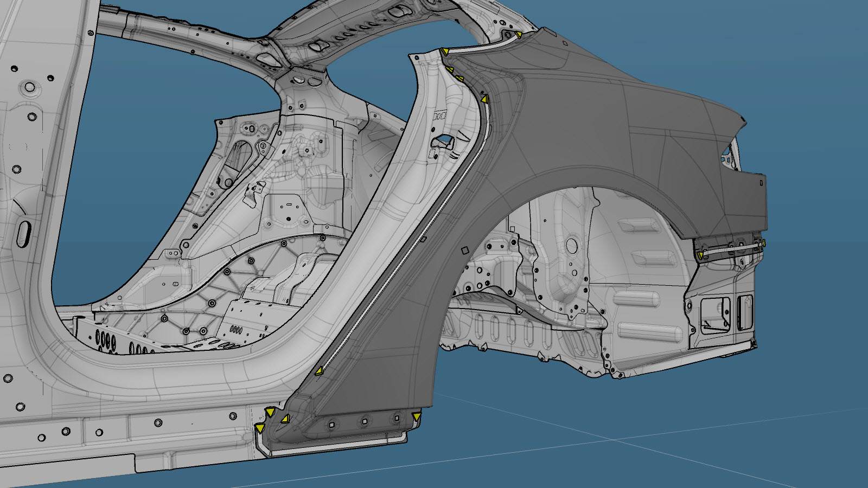Select the yellow marker at bottom of door-opening seam
868x488 pixels.
coord(319,371)
